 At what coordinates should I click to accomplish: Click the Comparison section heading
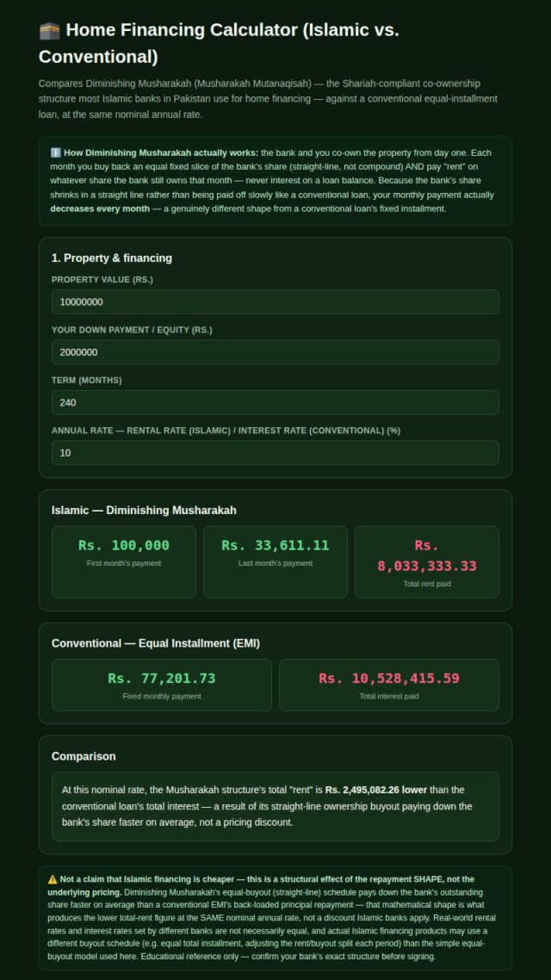click(84, 756)
